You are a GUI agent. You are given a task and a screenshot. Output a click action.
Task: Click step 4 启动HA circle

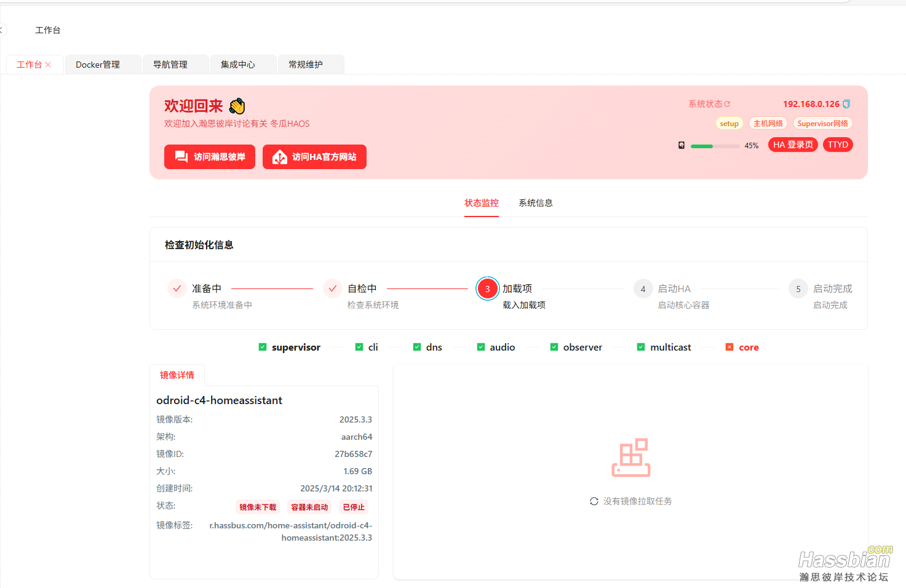643,288
